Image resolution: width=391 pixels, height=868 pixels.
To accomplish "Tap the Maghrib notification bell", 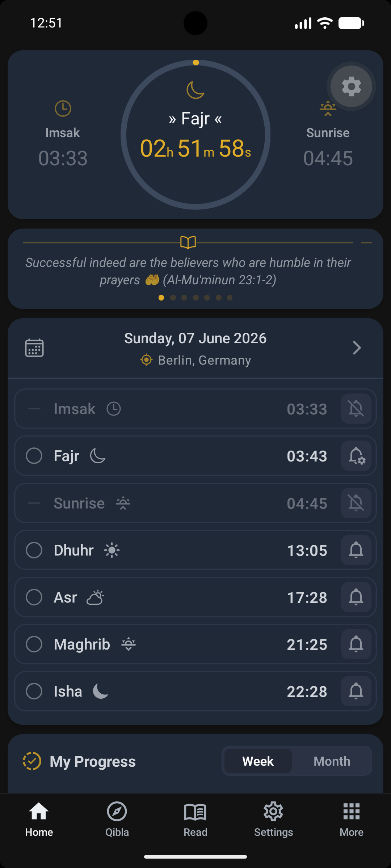I will (x=356, y=644).
